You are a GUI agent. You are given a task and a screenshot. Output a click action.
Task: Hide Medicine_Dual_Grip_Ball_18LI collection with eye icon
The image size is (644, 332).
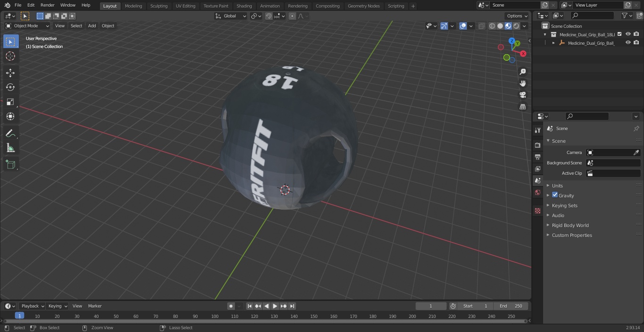(x=628, y=34)
